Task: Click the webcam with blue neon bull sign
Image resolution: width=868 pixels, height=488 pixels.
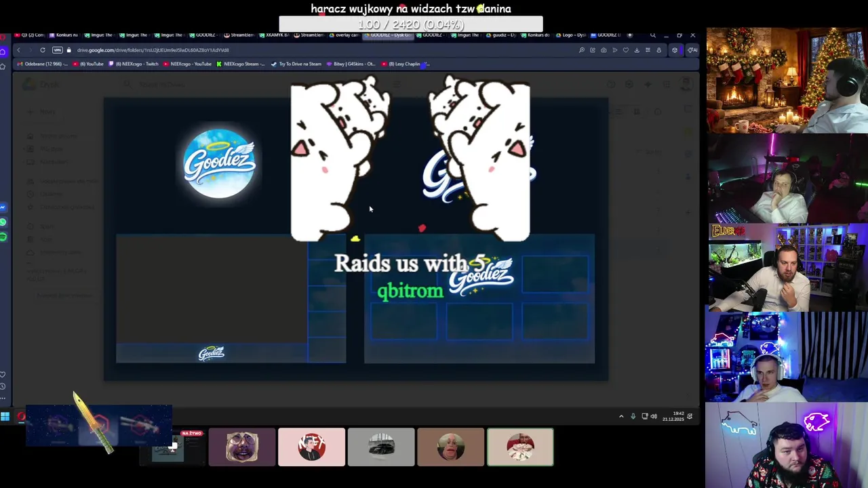Action: pos(787,445)
